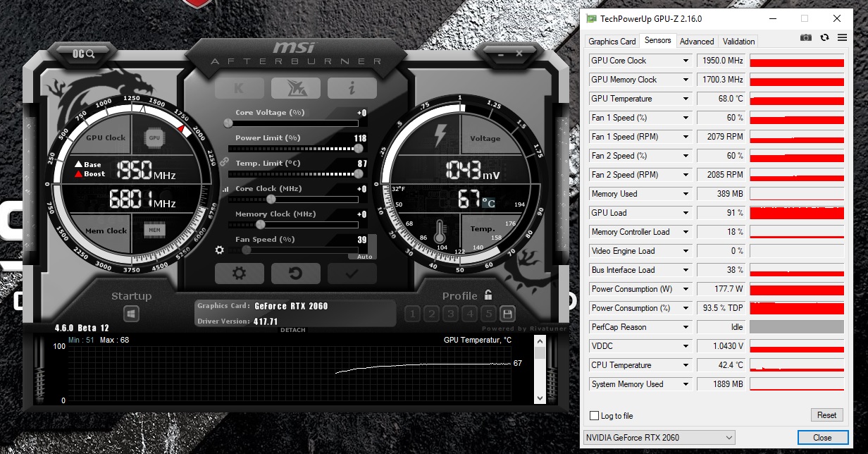Click DETACH on the monitoring graph
The height and width of the screenshot is (454, 868).
(x=293, y=330)
